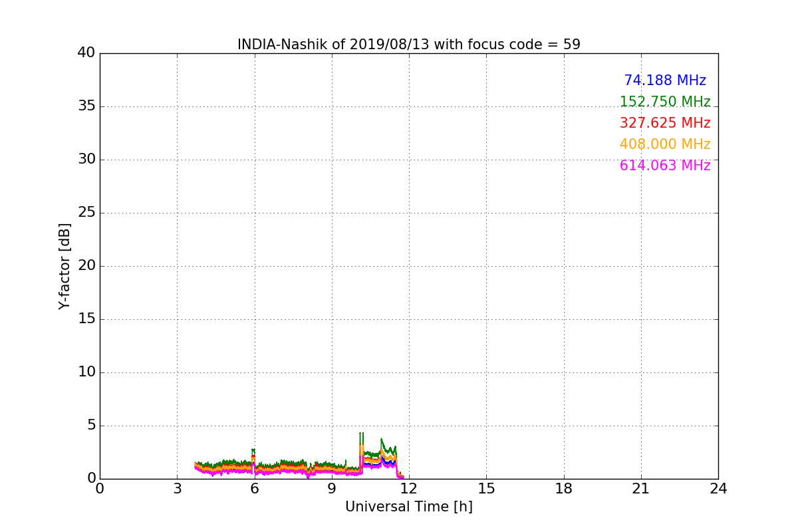Click y-axis tick label 10

tap(86, 372)
